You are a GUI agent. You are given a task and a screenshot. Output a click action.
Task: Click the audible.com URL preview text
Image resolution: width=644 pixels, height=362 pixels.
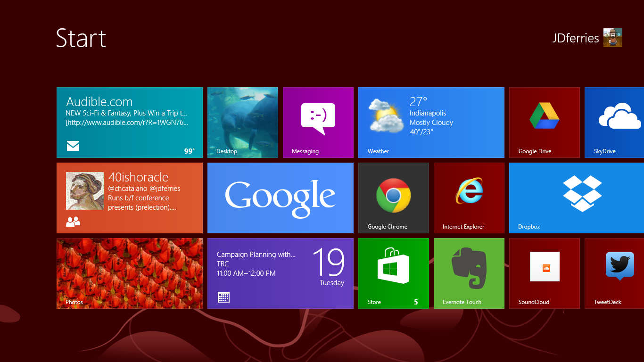127,123
